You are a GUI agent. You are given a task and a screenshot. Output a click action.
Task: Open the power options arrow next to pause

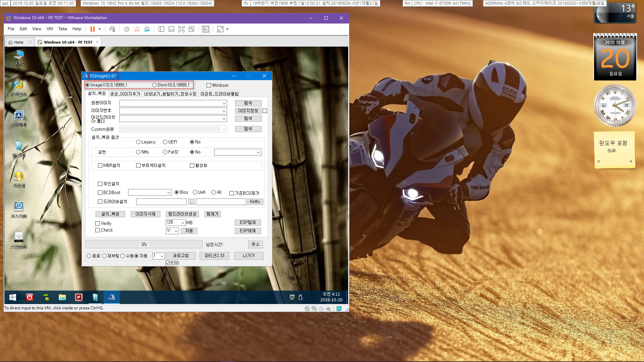coord(100,29)
